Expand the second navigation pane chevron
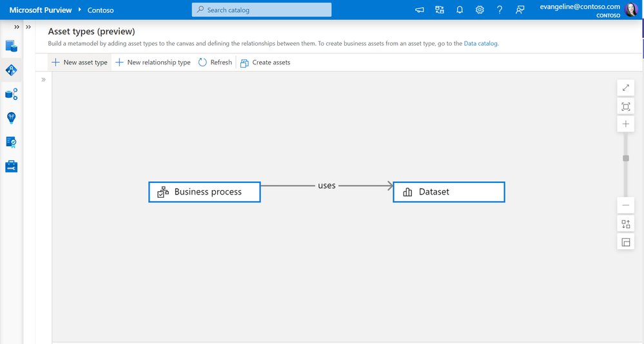This screenshot has width=644, height=344. 28,27
